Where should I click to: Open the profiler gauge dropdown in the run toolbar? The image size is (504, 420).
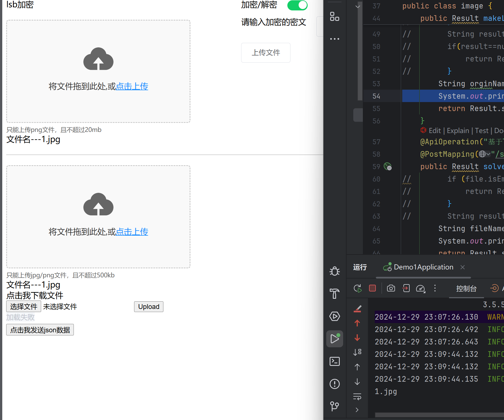pyautogui.click(x=421, y=288)
